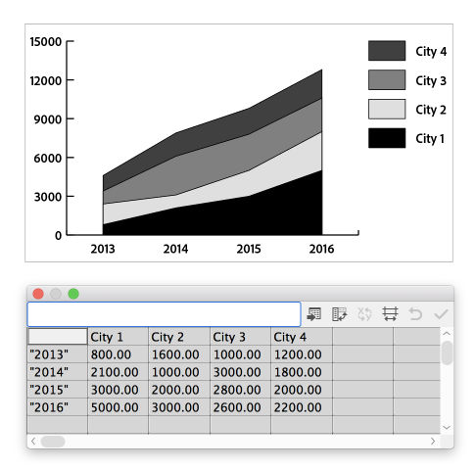Select the 2016 City 2 cell 3000.00
This screenshot has width=476, height=470.
click(x=179, y=407)
